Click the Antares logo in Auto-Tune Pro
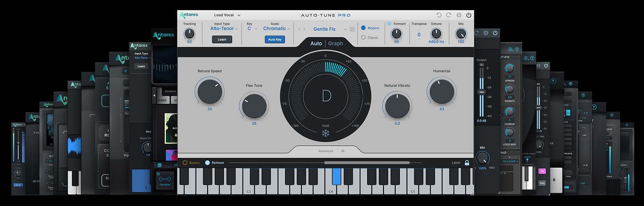This screenshot has width=644, height=206. pyautogui.click(x=189, y=15)
